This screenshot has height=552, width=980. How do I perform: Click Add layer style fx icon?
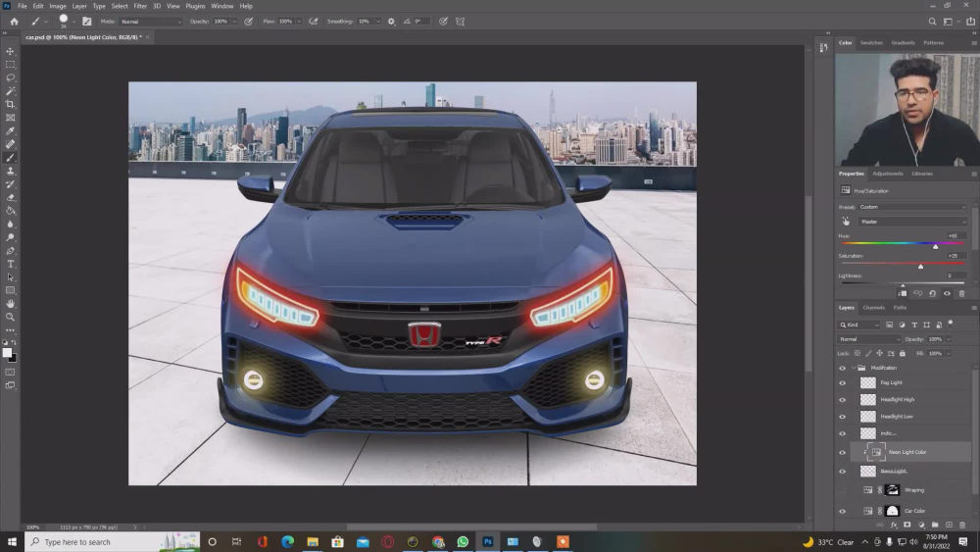894,526
